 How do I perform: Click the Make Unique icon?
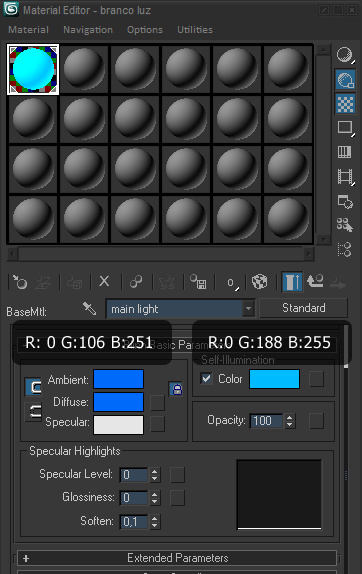(167, 282)
